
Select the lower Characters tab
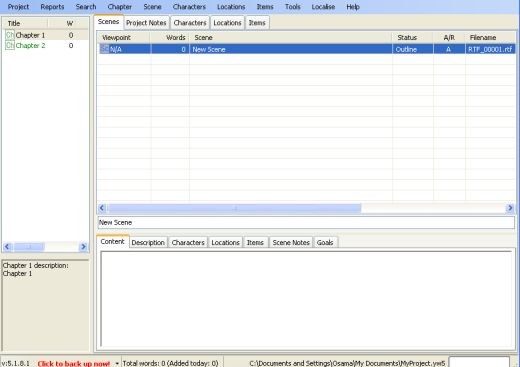point(188,243)
